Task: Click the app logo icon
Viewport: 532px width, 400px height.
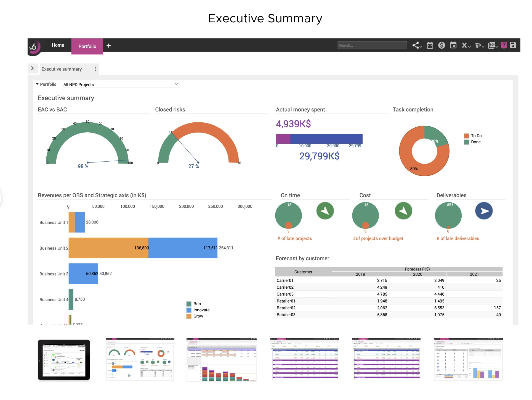Action: pyautogui.click(x=34, y=47)
